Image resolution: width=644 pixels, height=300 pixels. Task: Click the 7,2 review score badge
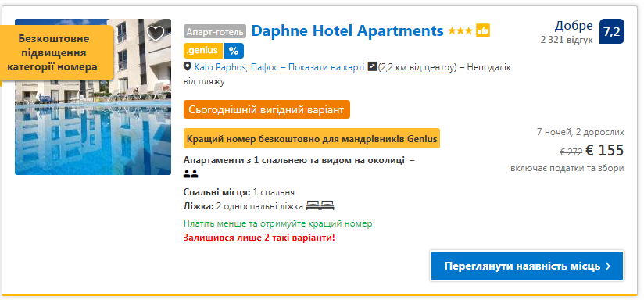click(x=611, y=31)
